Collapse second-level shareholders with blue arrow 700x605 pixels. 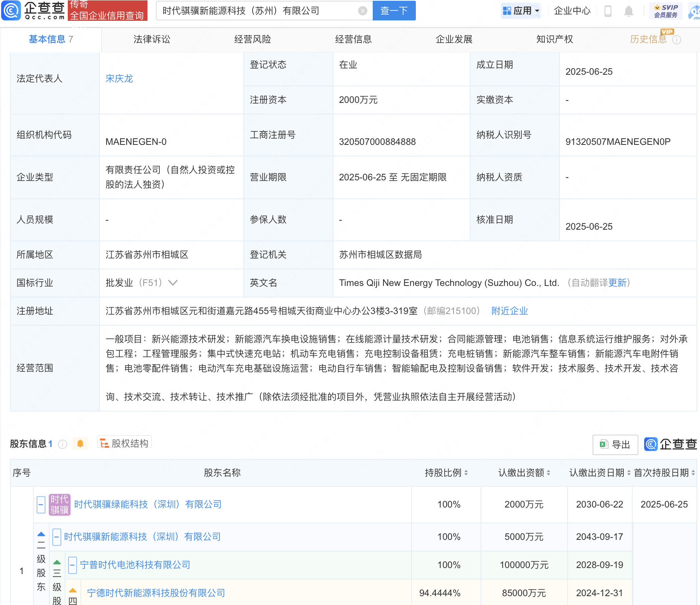(x=41, y=534)
